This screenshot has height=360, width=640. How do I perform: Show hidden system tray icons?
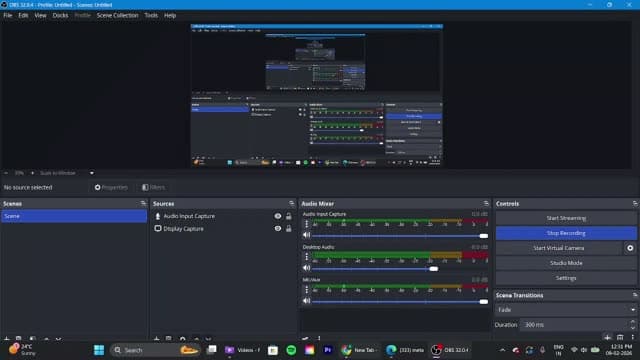[502, 350]
